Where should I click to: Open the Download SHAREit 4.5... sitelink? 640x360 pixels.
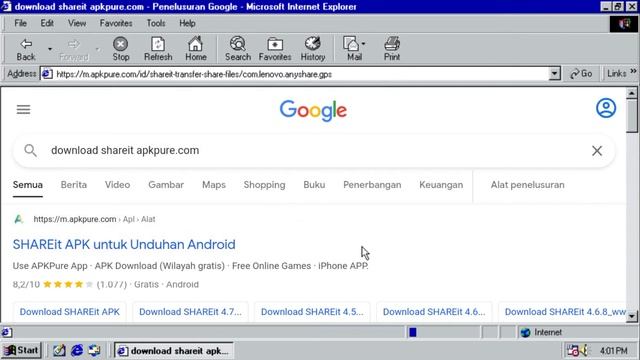click(312, 312)
